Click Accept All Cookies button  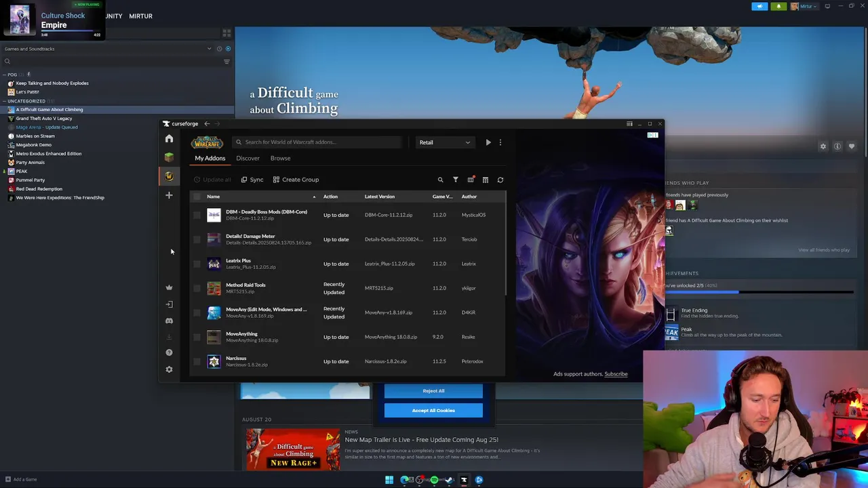click(433, 410)
